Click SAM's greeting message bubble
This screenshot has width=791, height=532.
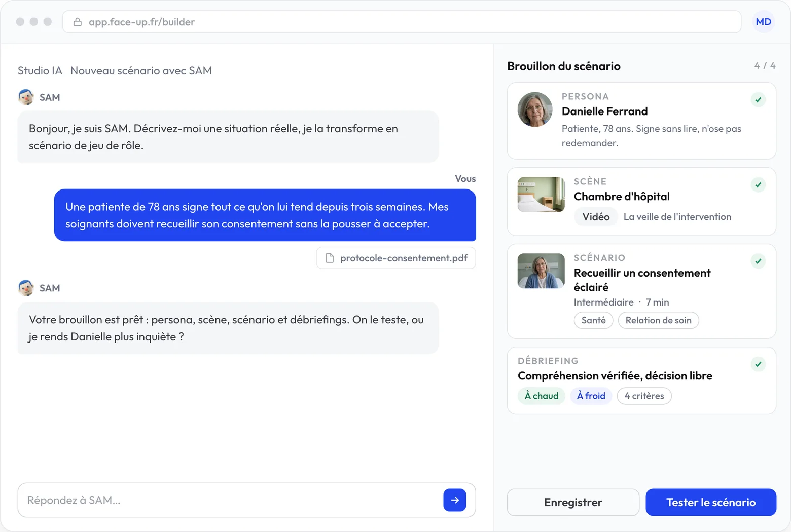click(x=228, y=137)
